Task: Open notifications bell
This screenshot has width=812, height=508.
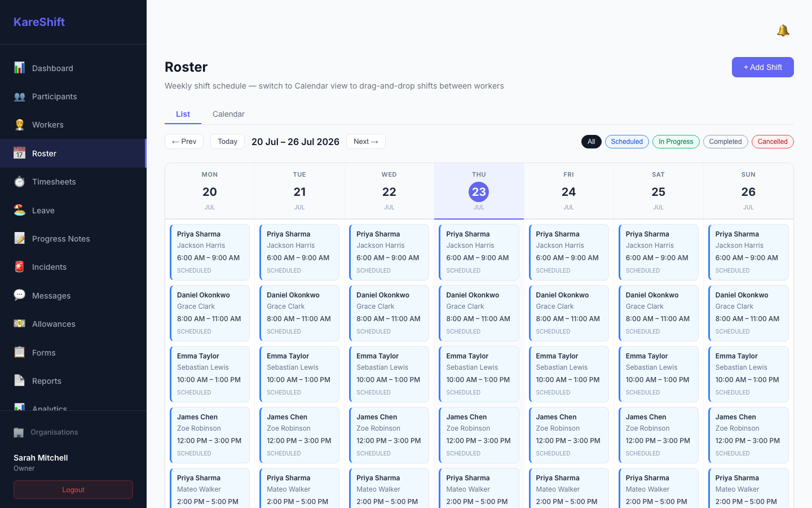Action: click(x=783, y=30)
